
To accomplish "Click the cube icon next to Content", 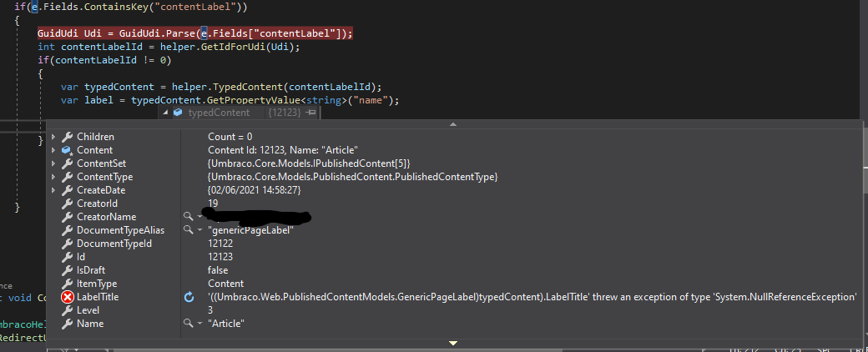I will [67, 150].
